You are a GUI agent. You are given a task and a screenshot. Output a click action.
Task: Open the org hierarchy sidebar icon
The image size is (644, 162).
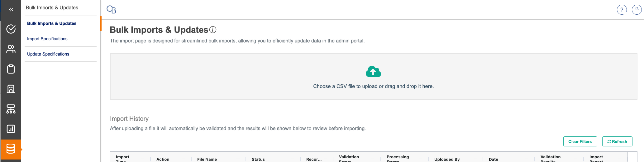[x=11, y=109]
